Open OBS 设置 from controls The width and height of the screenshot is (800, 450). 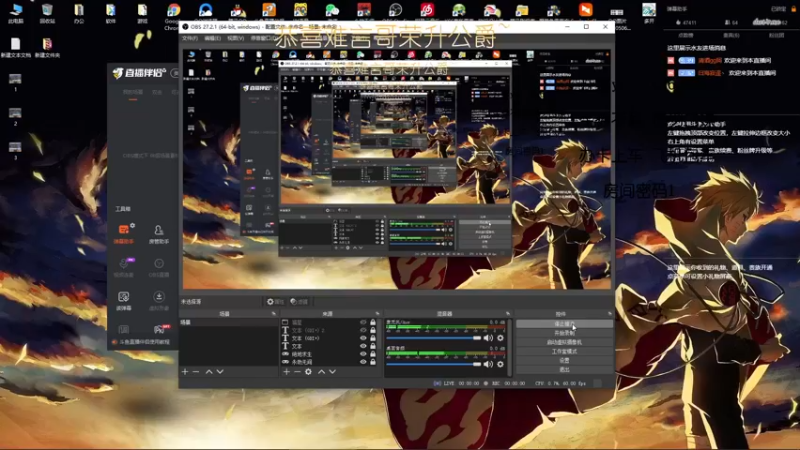click(x=564, y=360)
